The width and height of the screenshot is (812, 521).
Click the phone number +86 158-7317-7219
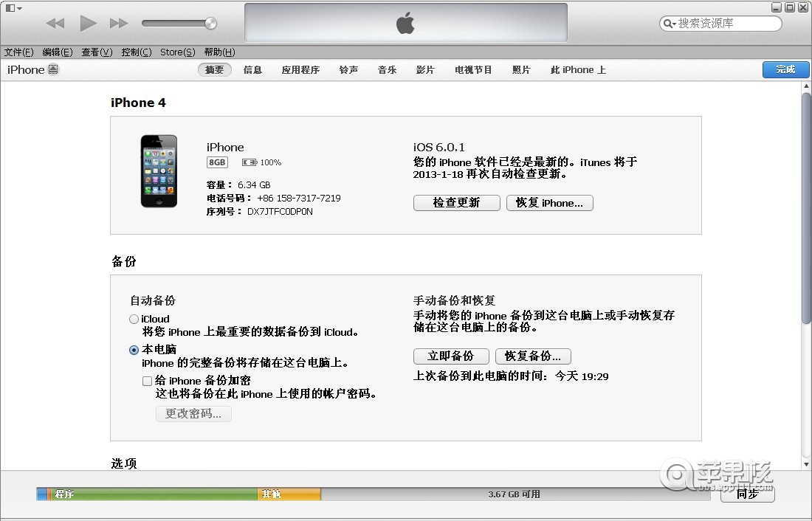click(299, 199)
